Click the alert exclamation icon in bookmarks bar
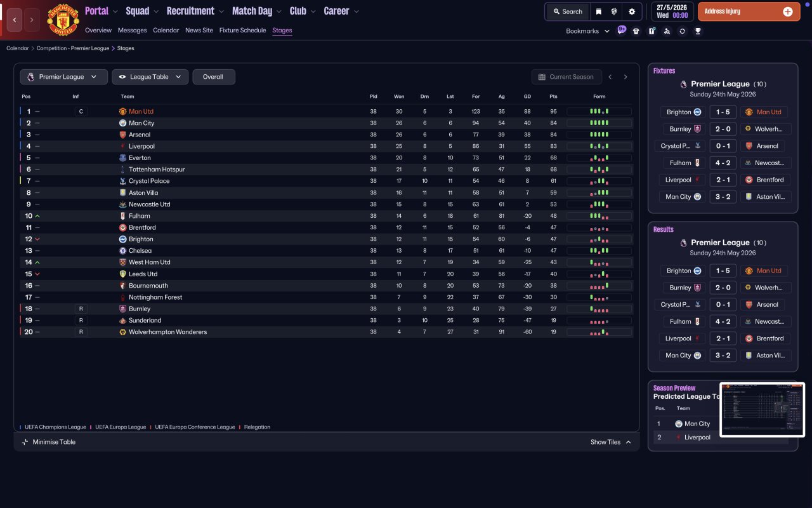Image resolution: width=812 pixels, height=508 pixels. click(652, 31)
